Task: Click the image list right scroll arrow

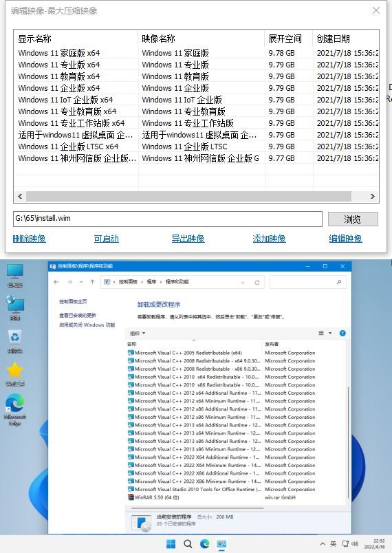Action: (x=373, y=197)
